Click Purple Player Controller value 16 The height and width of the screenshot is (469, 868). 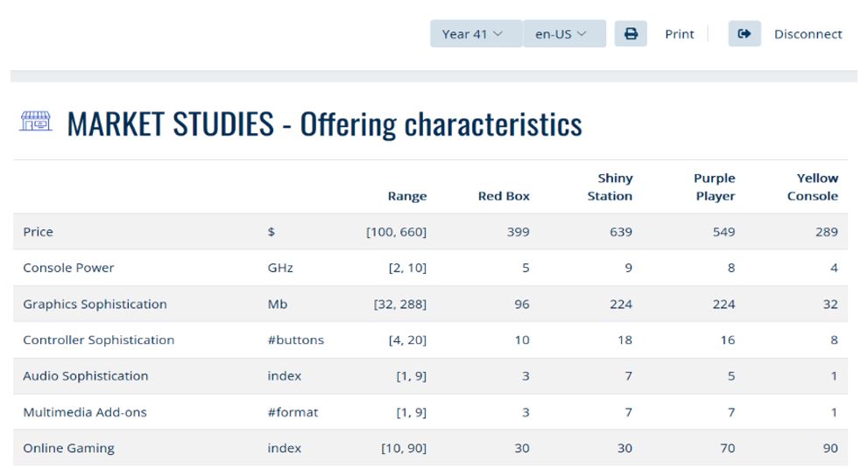point(728,340)
